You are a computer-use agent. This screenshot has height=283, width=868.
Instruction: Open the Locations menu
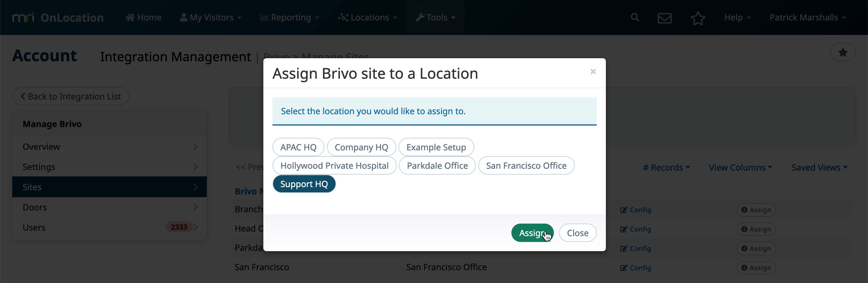tap(368, 17)
